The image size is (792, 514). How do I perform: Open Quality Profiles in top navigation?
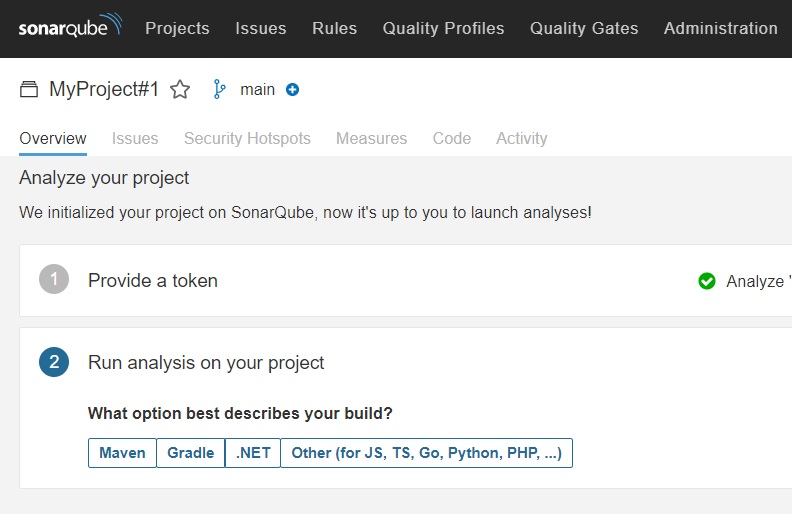(443, 28)
